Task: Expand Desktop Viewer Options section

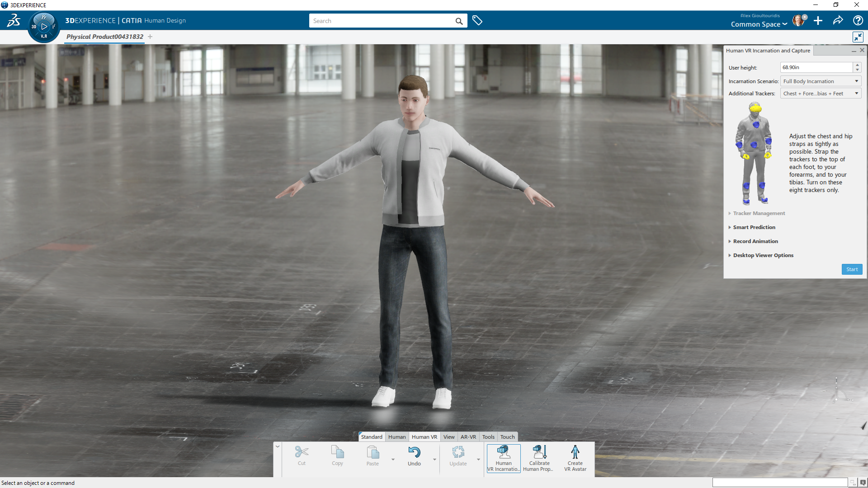Action: coord(763,255)
